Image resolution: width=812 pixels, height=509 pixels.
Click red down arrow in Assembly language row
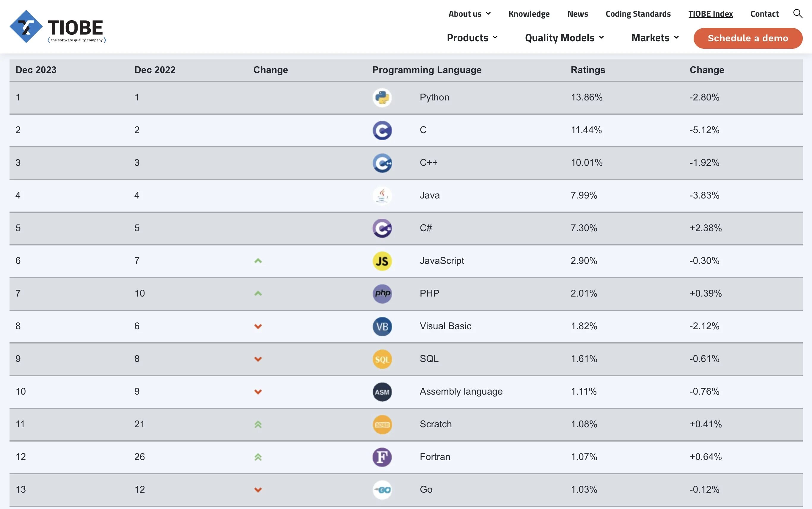click(258, 392)
